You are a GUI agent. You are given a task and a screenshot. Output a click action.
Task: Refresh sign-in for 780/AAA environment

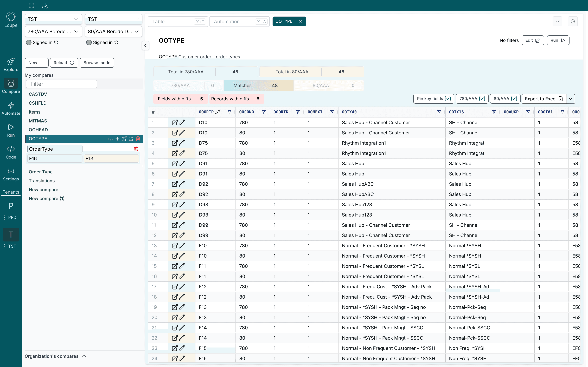[x=56, y=42]
